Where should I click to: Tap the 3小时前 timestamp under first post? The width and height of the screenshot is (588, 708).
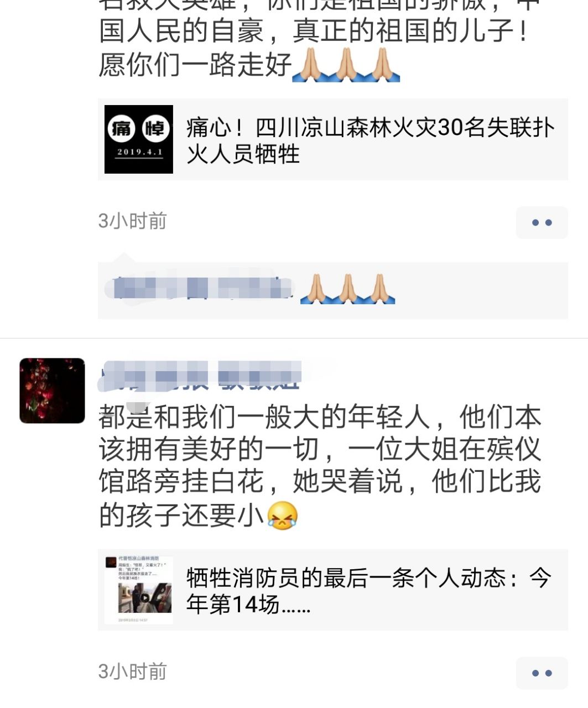pos(132,221)
